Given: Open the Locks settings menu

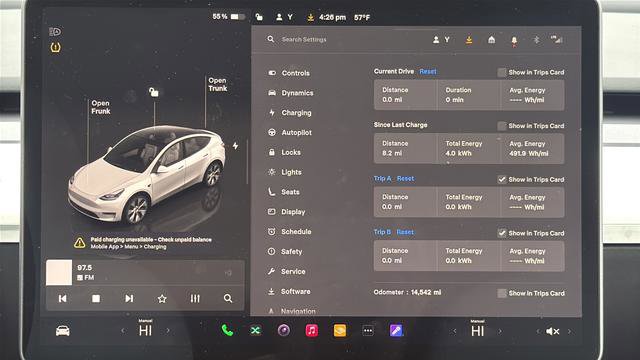Looking at the screenshot, I should pos(284,152).
